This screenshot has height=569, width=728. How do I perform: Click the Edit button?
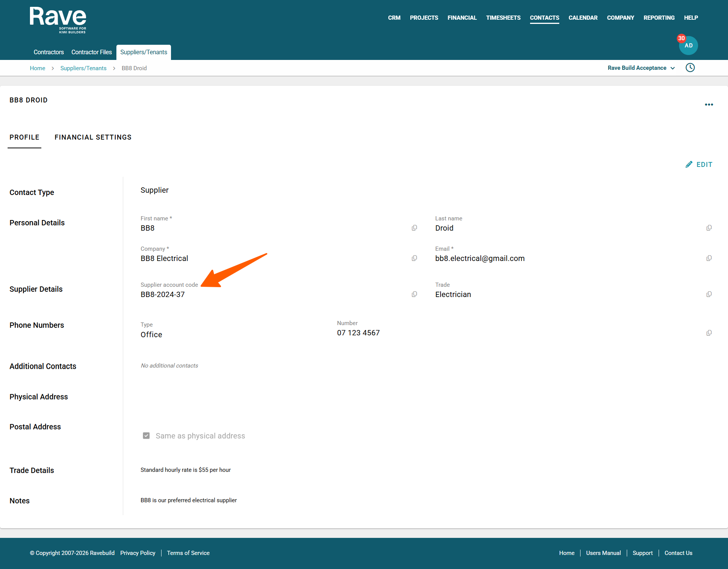699,165
